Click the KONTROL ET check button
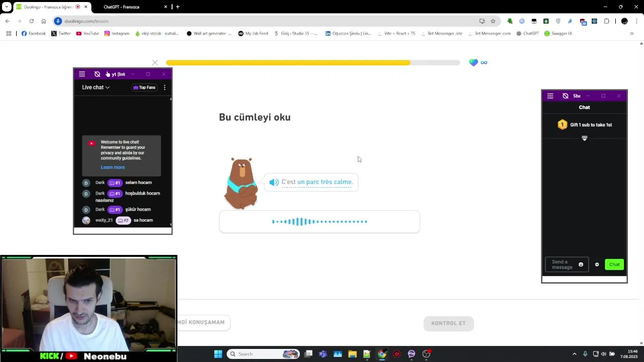644x362 pixels. (448, 323)
